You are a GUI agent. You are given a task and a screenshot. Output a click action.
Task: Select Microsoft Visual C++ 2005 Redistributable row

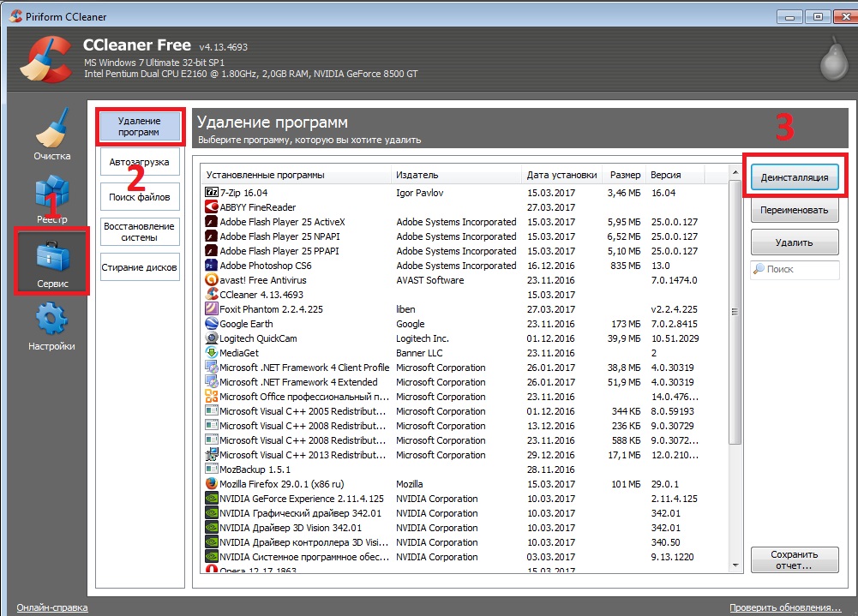click(464, 411)
